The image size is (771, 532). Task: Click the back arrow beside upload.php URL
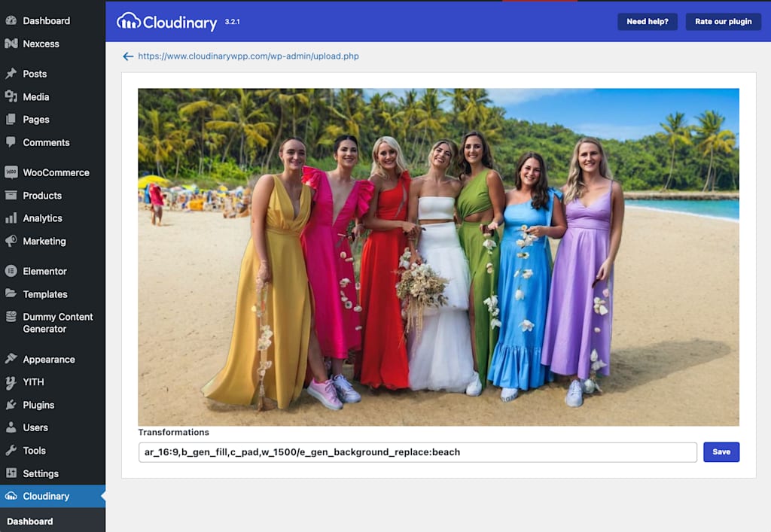click(x=128, y=56)
